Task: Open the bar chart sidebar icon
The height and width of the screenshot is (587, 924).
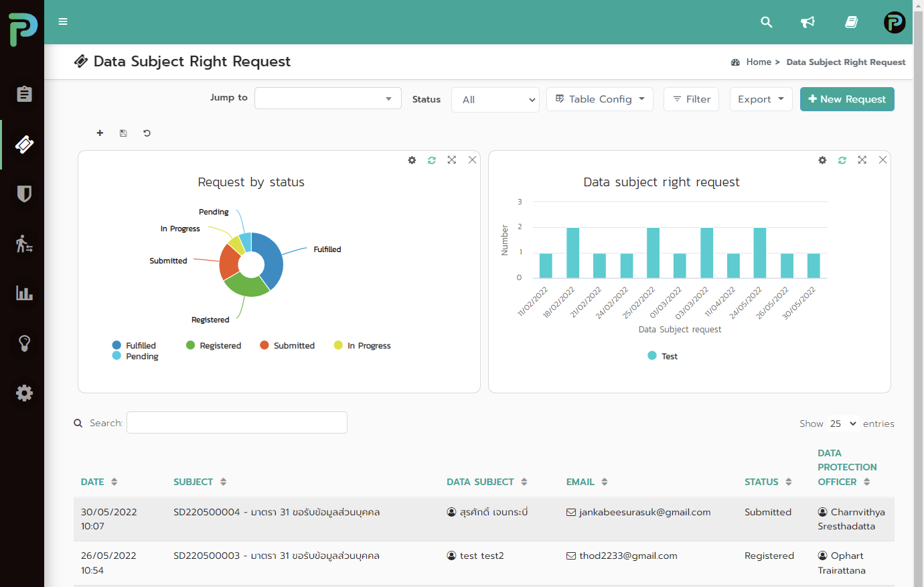Action: (x=24, y=293)
